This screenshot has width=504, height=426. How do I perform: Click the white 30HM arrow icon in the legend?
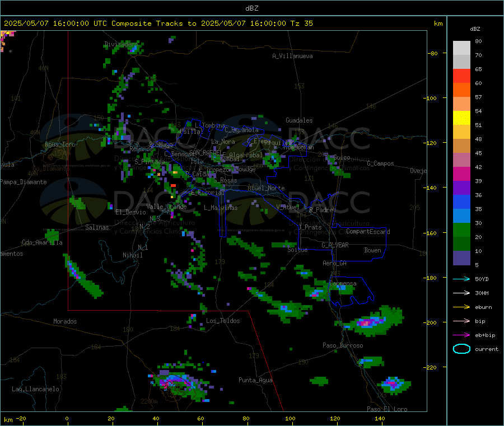[461, 293]
